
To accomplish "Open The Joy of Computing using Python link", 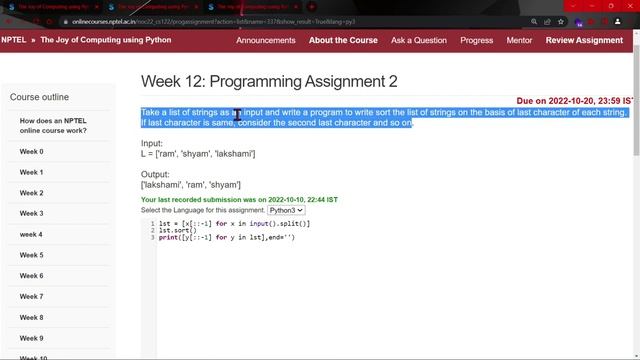I will pos(106,40).
